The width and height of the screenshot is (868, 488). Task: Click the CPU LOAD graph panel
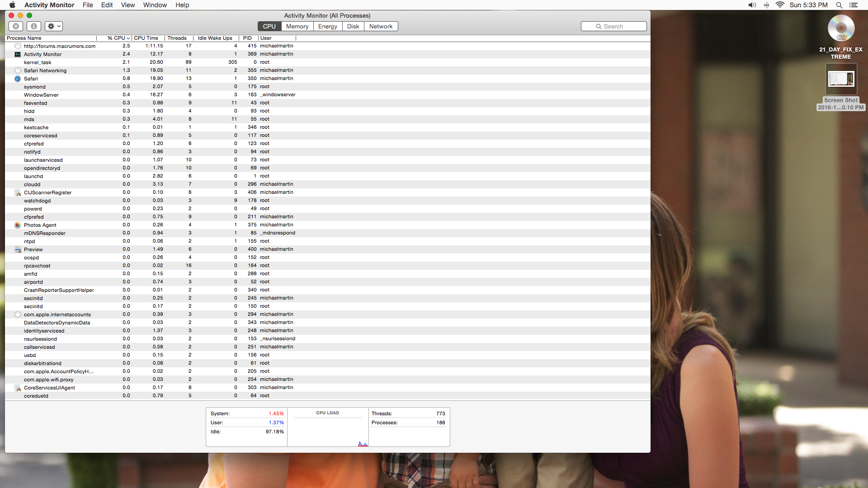pos(328,427)
